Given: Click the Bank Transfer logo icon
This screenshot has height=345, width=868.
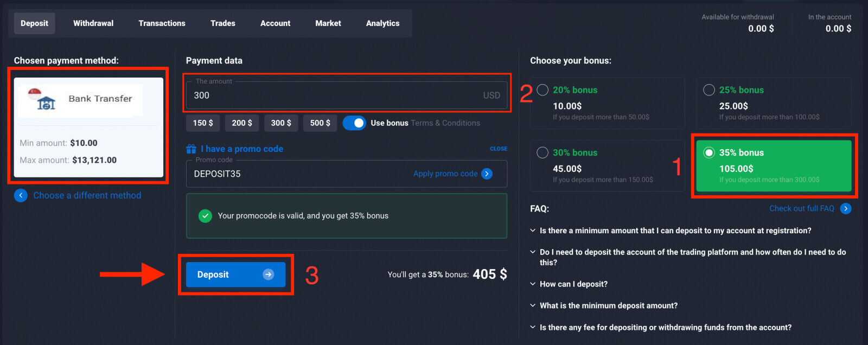Looking at the screenshot, I should (46, 99).
